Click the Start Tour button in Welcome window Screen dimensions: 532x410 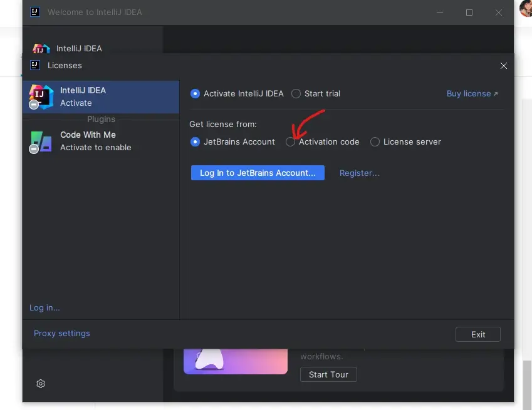click(x=328, y=374)
